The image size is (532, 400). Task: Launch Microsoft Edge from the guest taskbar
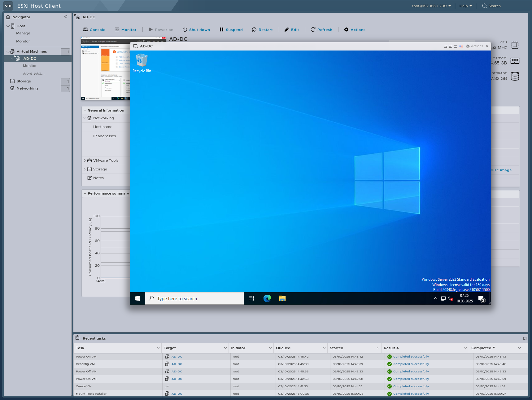267,298
